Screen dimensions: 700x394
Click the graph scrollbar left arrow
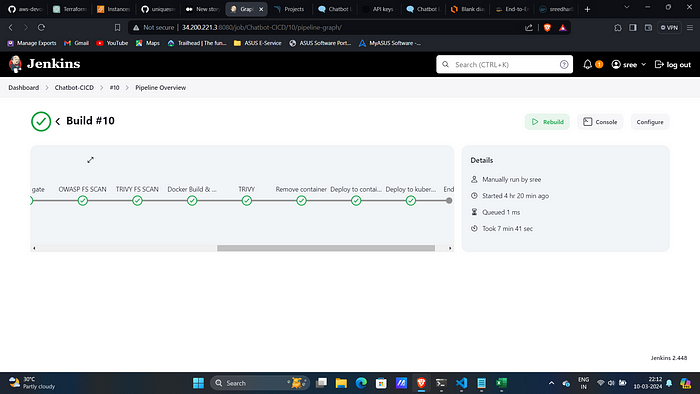(34, 248)
